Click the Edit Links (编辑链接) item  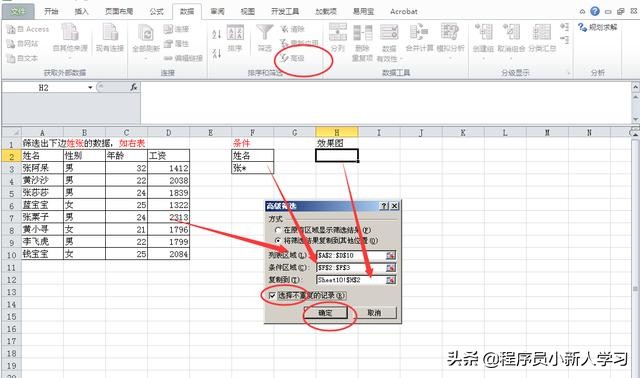pyautogui.click(x=183, y=58)
